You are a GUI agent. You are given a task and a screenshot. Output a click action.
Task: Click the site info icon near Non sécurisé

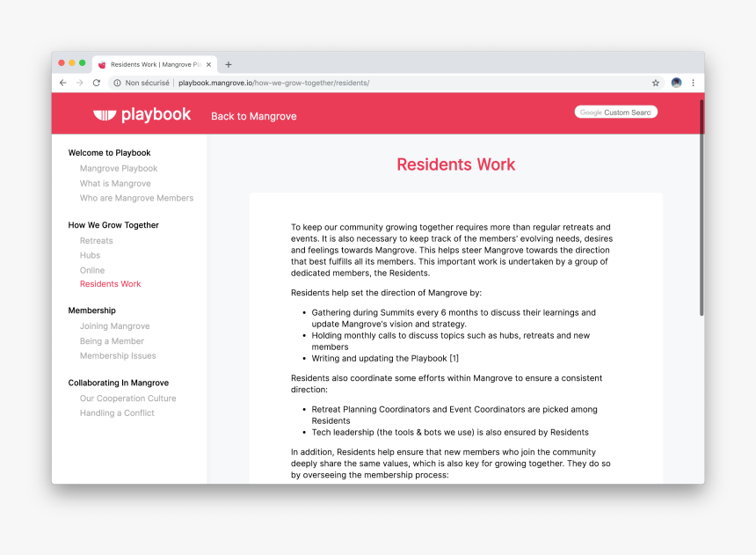coord(117,83)
